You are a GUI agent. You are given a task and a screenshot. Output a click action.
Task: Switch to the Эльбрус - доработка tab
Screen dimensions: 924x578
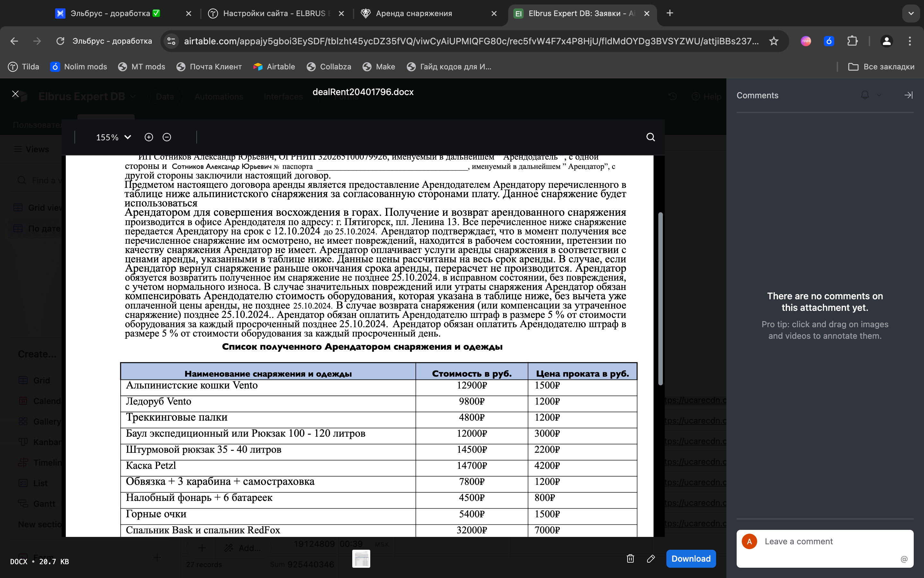click(115, 13)
